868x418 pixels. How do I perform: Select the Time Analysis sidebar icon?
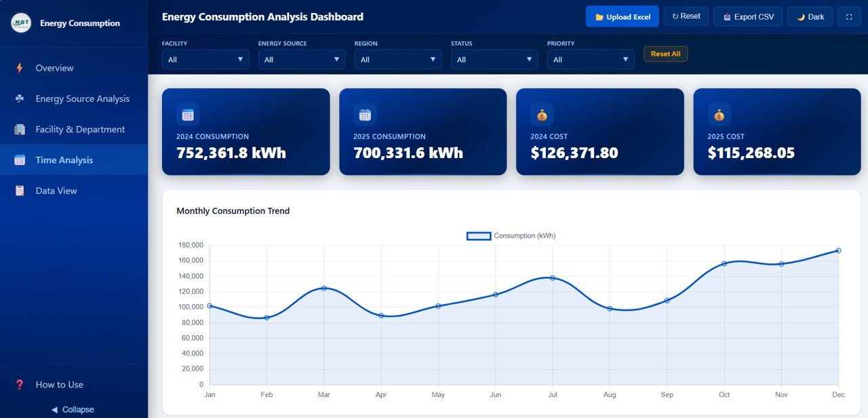pos(20,159)
